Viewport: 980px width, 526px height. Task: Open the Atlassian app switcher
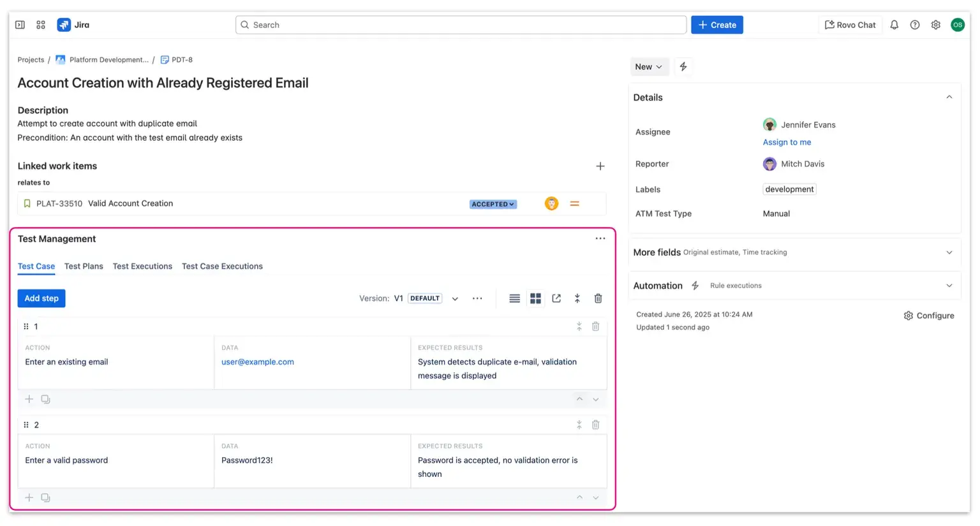40,24
